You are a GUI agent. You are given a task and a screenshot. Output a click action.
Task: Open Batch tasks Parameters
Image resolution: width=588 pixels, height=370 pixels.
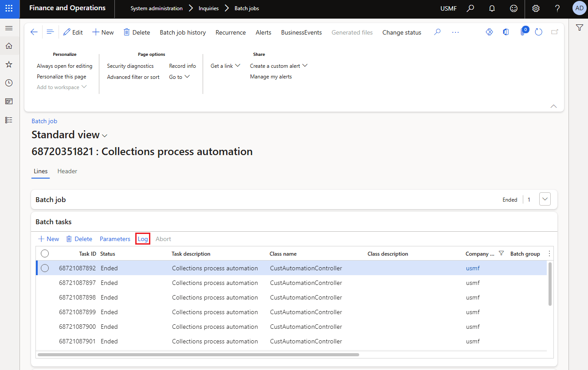[115, 239]
